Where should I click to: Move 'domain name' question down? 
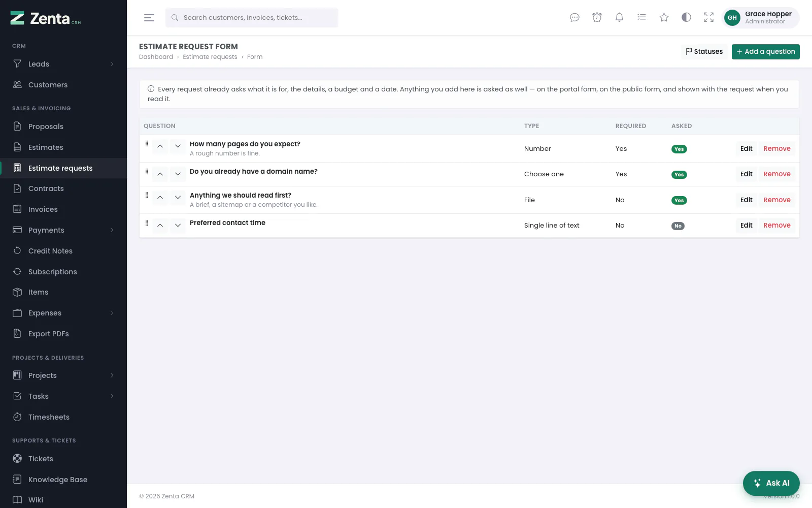(x=178, y=174)
